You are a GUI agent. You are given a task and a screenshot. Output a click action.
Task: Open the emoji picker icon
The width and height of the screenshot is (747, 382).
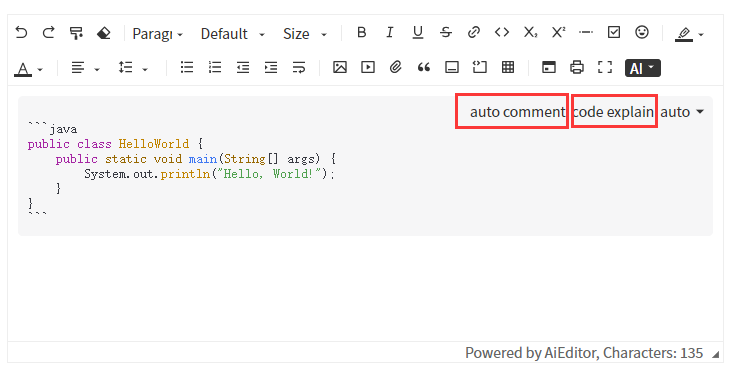[642, 32]
